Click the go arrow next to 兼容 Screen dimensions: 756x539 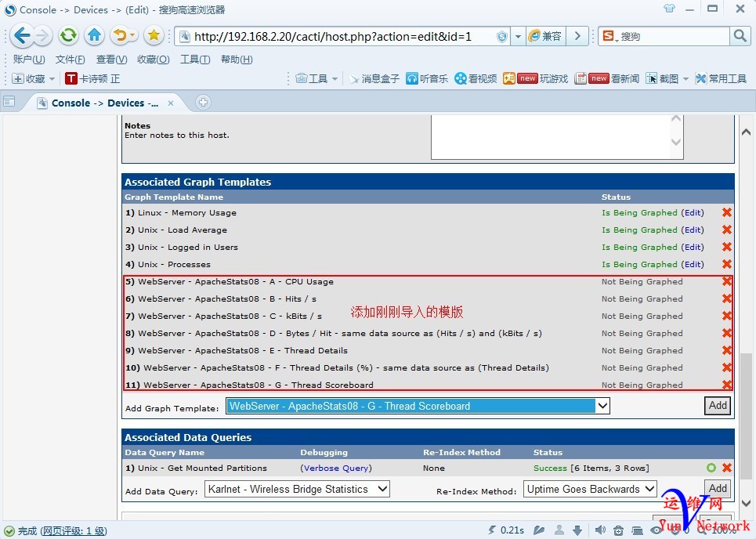click(577, 36)
